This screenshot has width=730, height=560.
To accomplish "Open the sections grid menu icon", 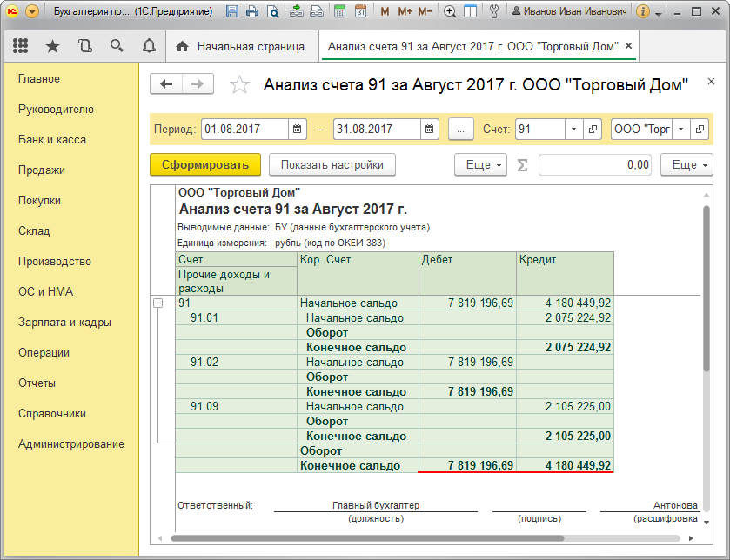I will pos(20,45).
